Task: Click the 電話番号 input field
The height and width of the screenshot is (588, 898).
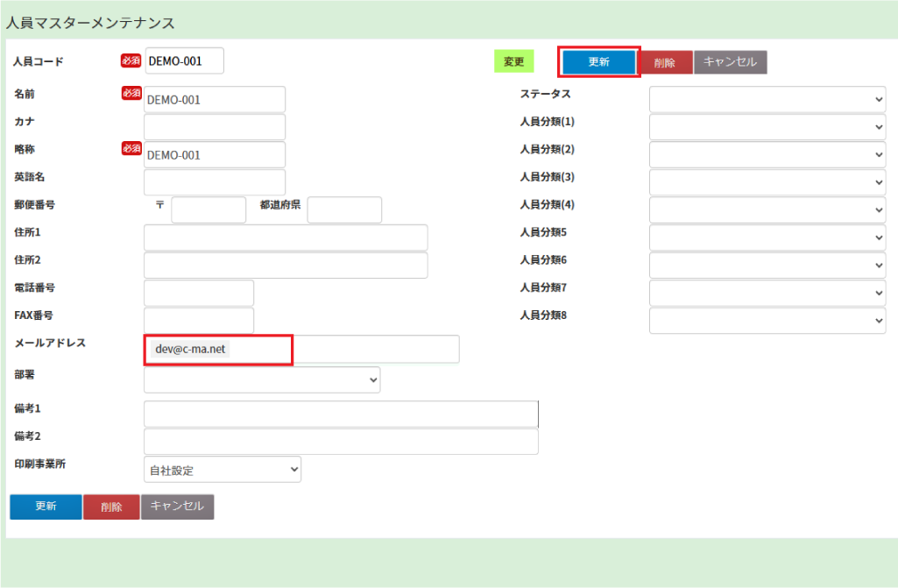Action: coord(199,294)
